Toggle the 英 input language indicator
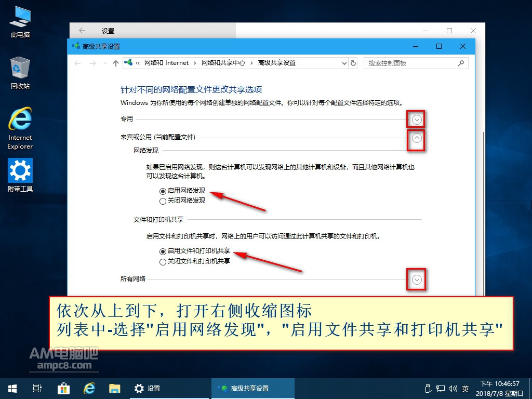 click(465, 389)
